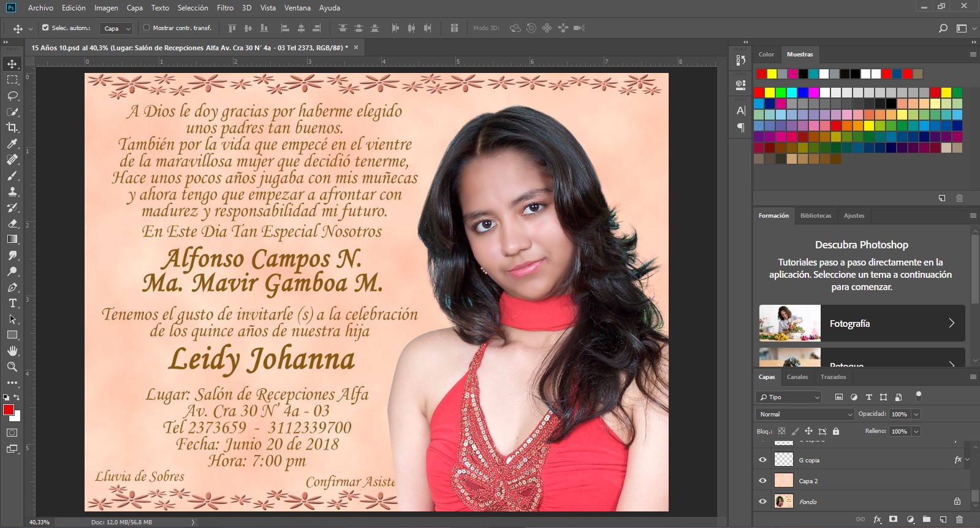Lock image pixels with brush icon
This screenshot has width=980, height=528.
pyautogui.click(x=795, y=431)
